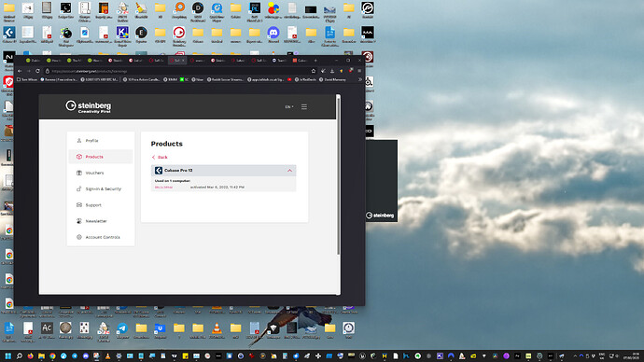Open the browser downloads icon

tap(332, 71)
